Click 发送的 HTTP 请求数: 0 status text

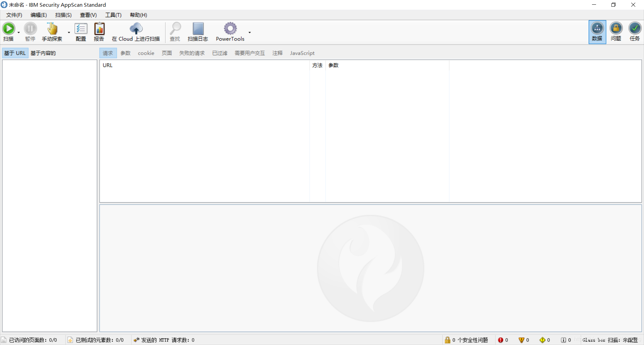(x=168, y=340)
